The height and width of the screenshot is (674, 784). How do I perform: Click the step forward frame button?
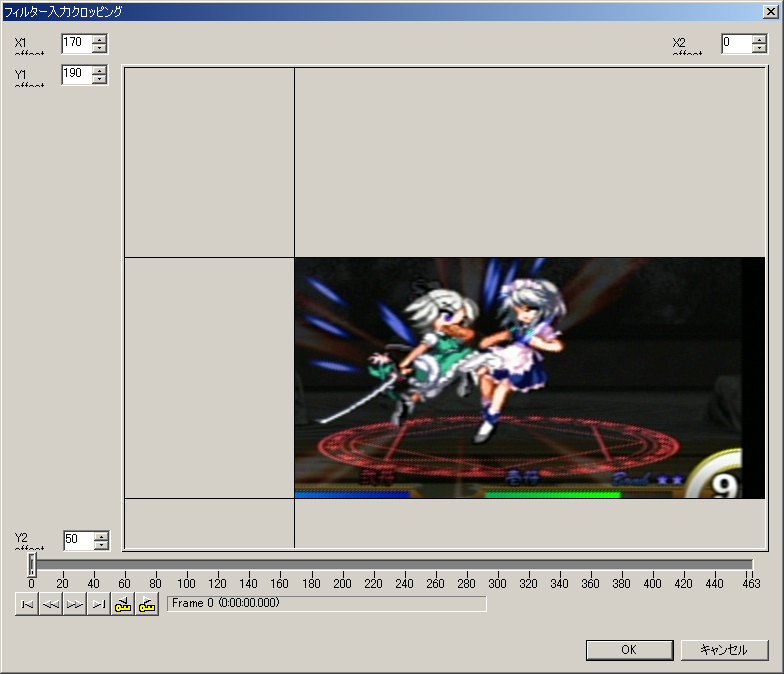tap(75, 605)
